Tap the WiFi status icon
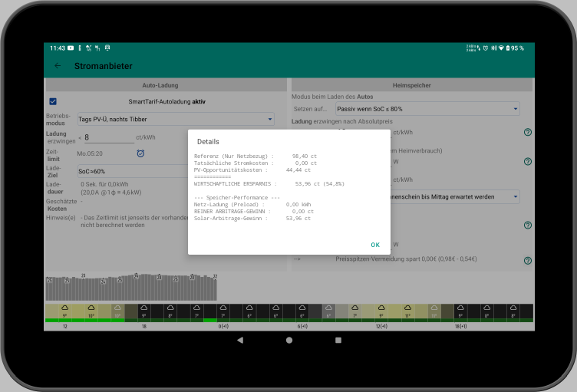577x392 pixels. coord(501,48)
